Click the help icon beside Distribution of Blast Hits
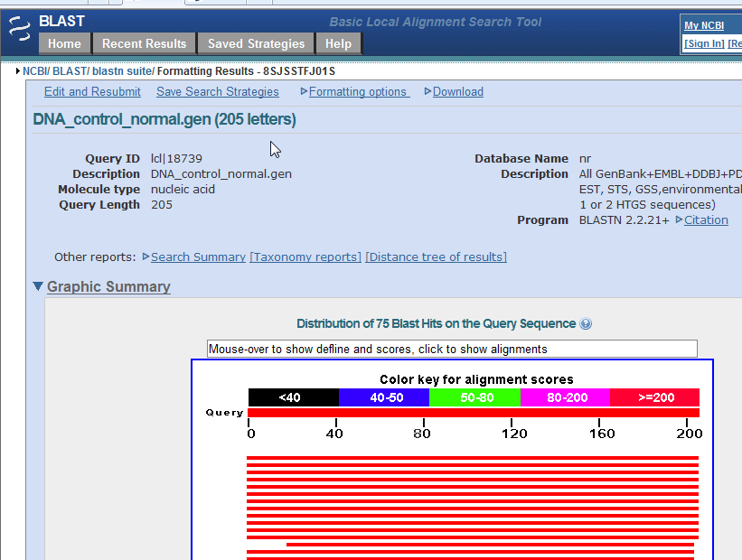The width and height of the screenshot is (742, 560). click(x=586, y=324)
